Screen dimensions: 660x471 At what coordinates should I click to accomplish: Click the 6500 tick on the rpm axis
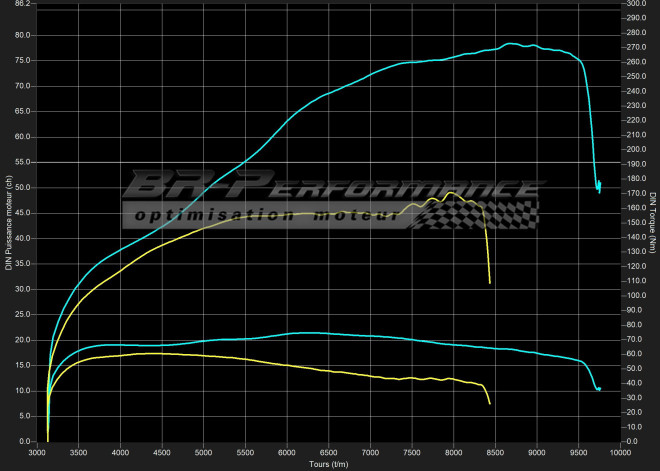click(328, 452)
